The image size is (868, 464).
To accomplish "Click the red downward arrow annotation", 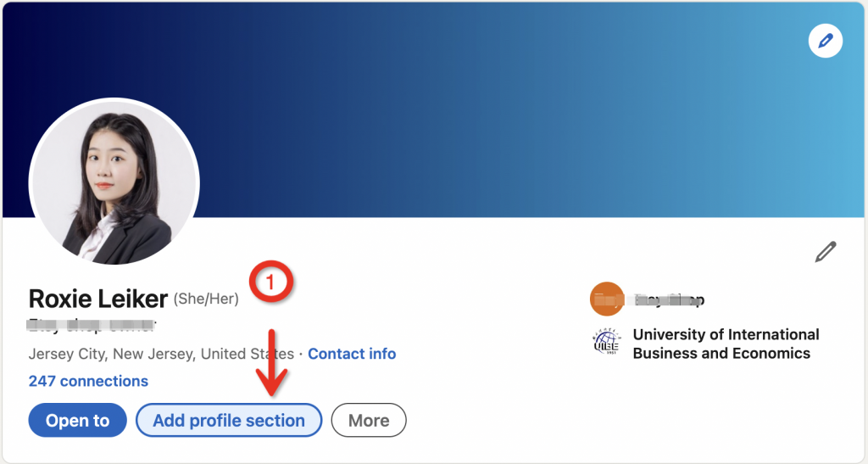I will pyautogui.click(x=272, y=362).
